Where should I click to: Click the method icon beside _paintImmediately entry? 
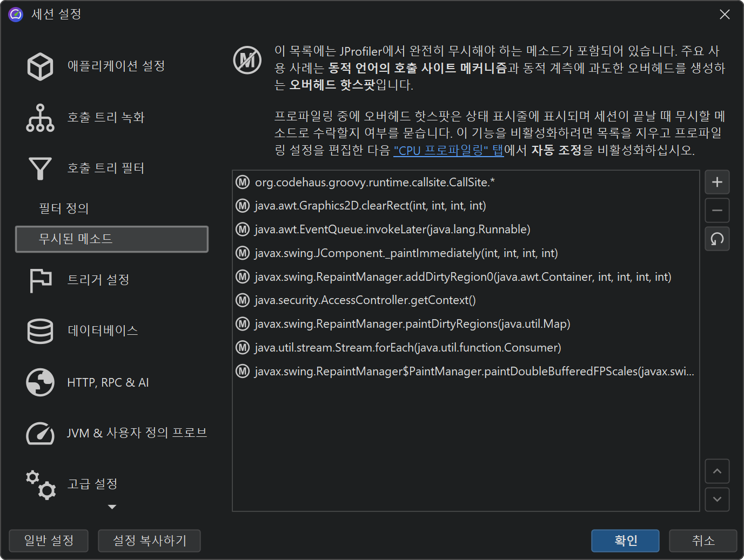243,253
